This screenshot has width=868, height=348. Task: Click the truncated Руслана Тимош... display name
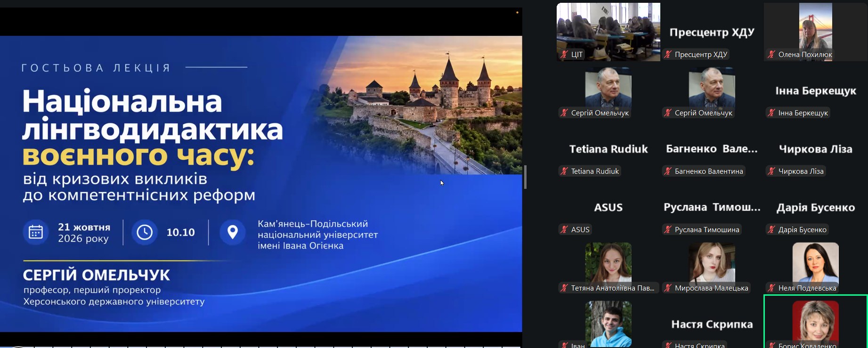(x=712, y=208)
